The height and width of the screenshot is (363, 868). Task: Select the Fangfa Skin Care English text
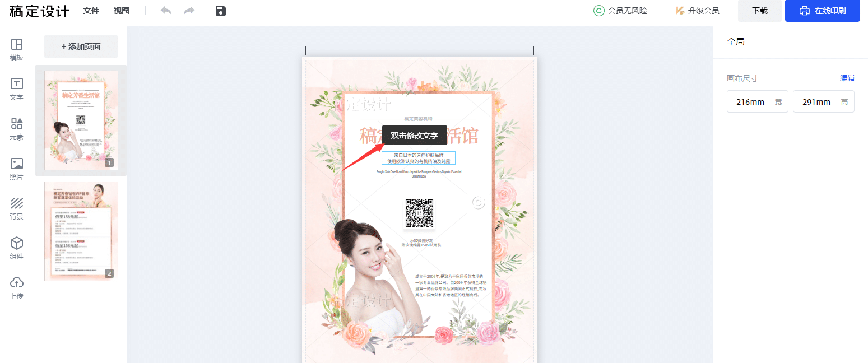click(419, 174)
